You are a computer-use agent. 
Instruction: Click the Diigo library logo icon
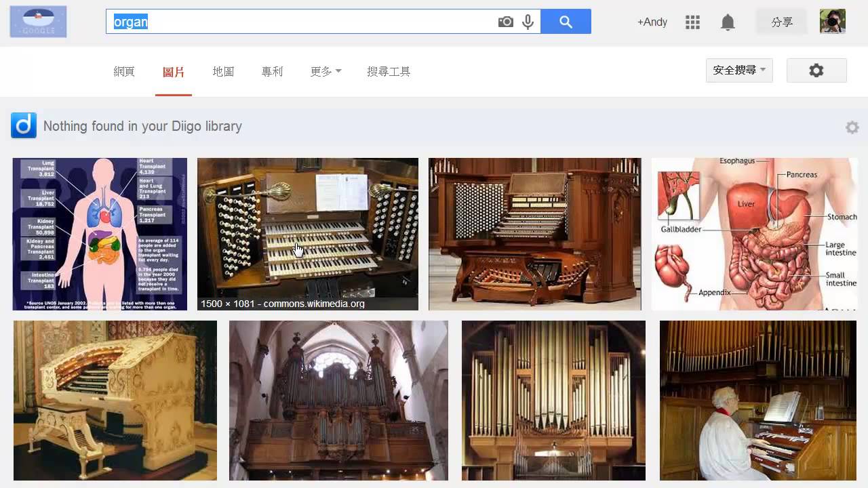click(24, 125)
